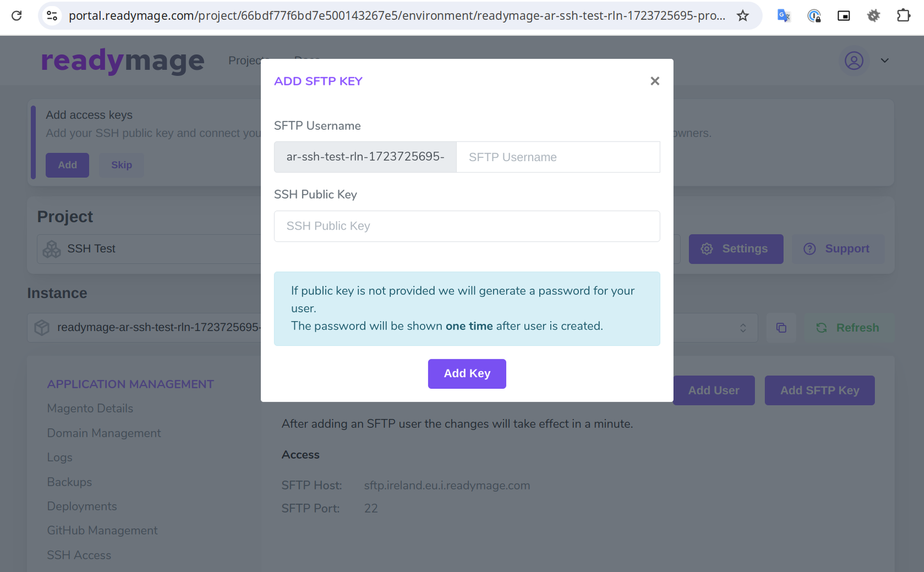Focus the SSH Public Key input
924x572 pixels.
pos(466,226)
